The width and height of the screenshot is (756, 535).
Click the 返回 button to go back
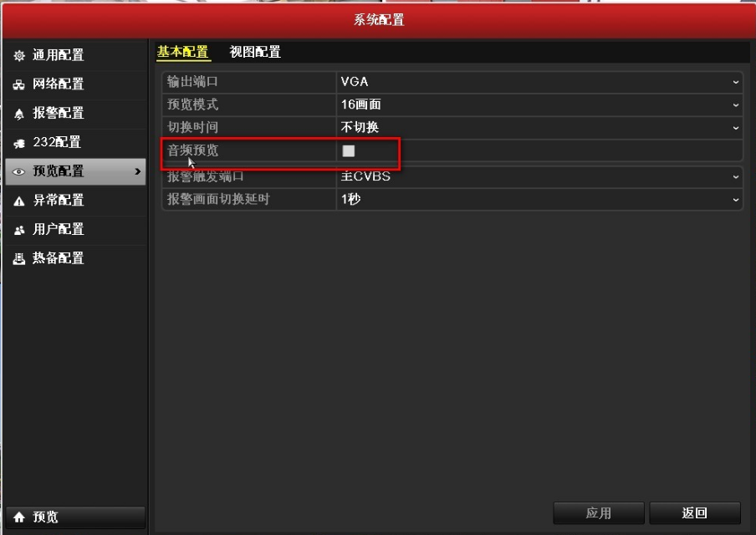(x=694, y=512)
